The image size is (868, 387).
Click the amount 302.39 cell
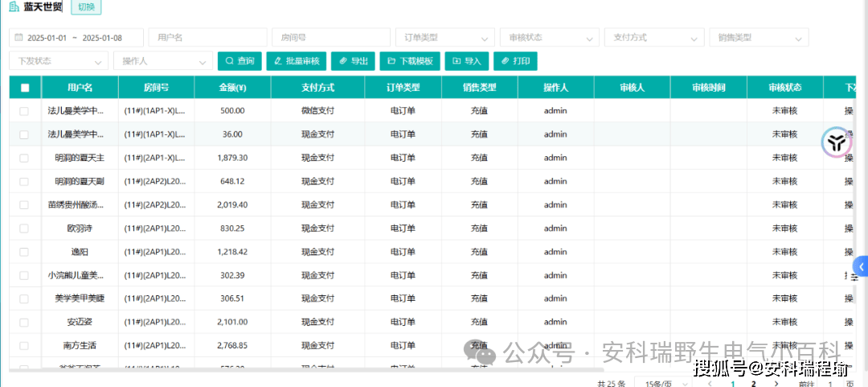click(232, 275)
